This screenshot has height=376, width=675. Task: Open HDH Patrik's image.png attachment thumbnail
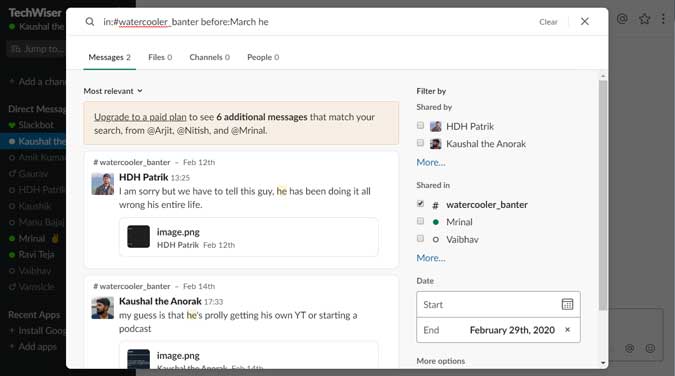click(x=139, y=236)
